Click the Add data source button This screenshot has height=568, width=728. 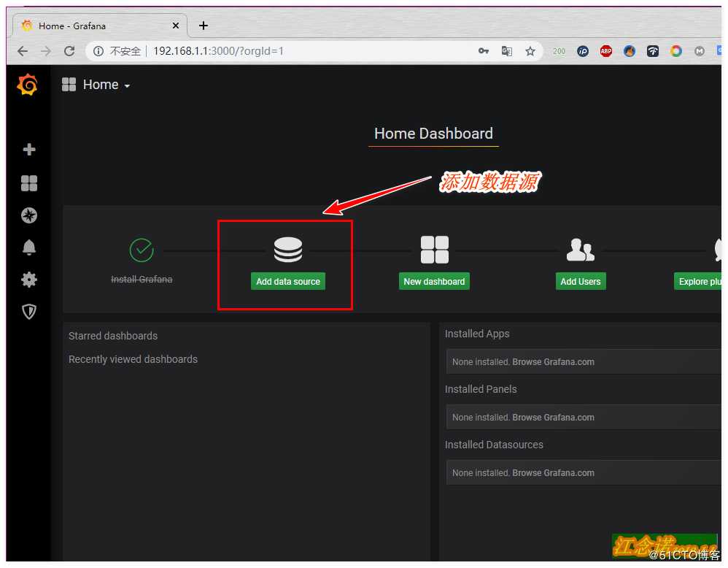pyautogui.click(x=288, y=281)
